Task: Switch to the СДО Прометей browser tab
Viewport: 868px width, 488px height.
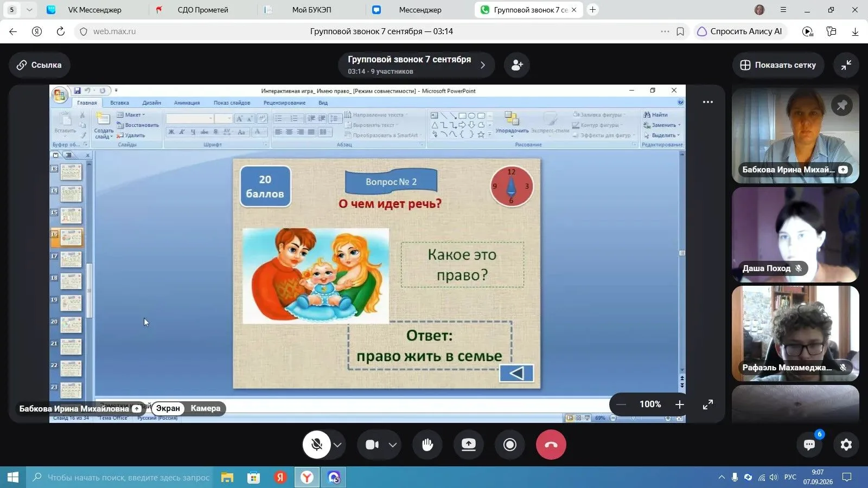Action: point(202,10)
